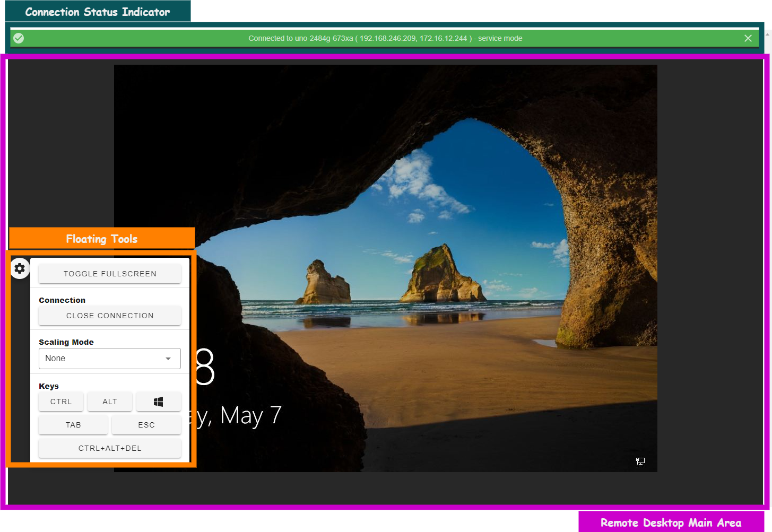This screenshot has width=772, height=532.
Task: Click the Remote Desktop Main Area label
Action: [x=671, y=522]
